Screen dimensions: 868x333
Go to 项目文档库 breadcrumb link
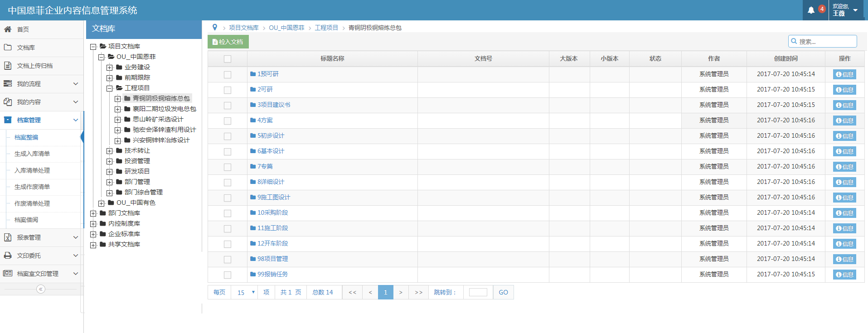(244, 28)
